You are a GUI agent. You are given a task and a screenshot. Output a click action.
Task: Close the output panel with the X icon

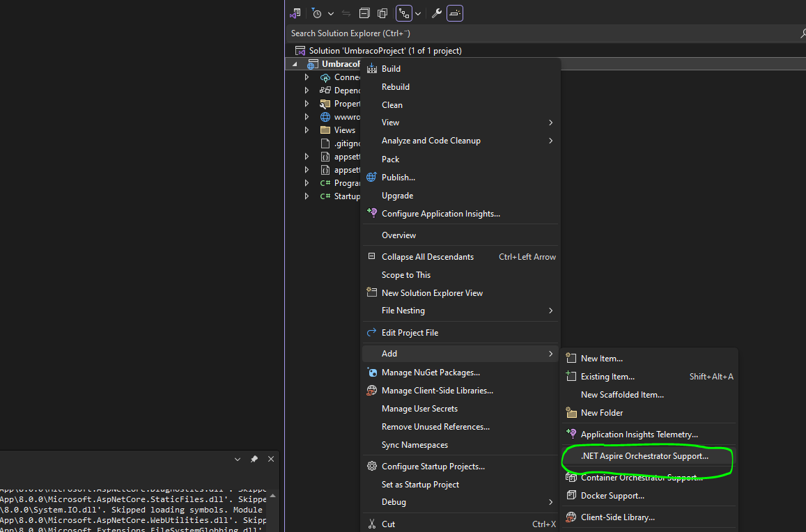click(271, 459)
